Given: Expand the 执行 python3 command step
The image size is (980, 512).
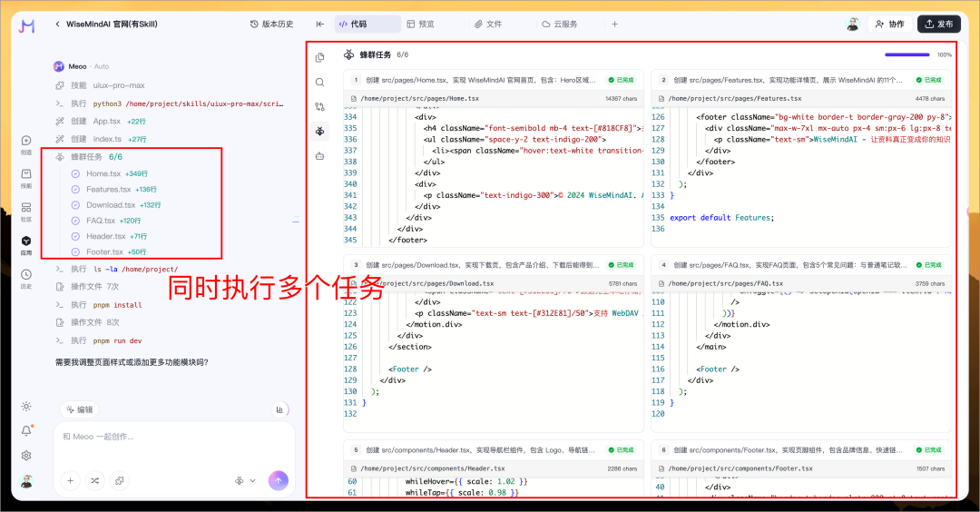Looking at the screenshot, I should click(169, 103).
